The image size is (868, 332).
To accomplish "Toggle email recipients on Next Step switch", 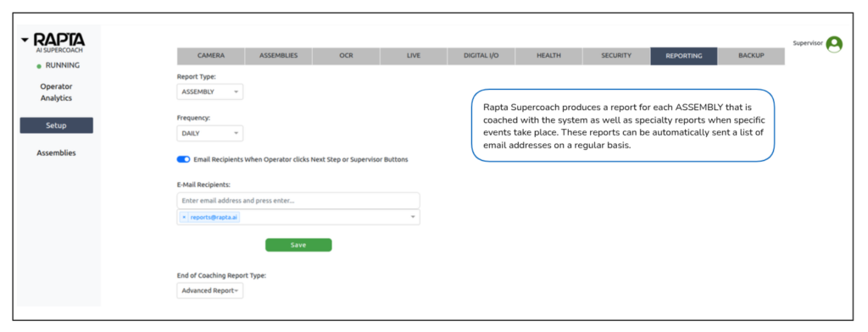I will (x=183, y=159).
